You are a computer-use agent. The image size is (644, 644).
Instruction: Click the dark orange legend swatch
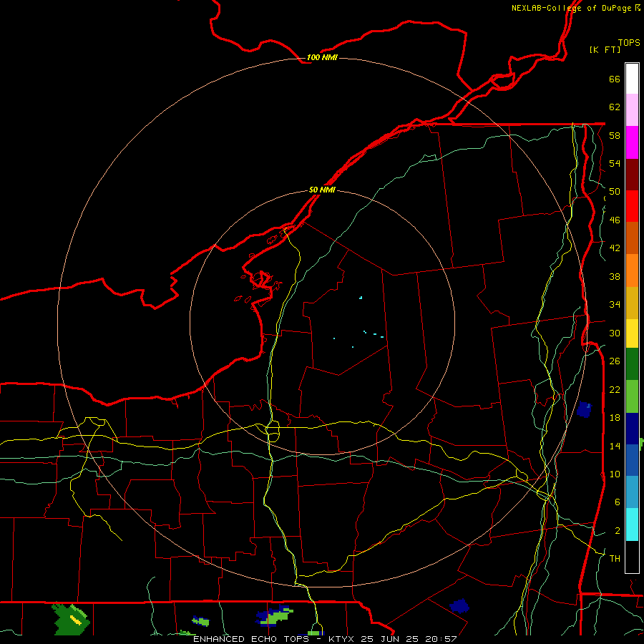[x=632, y=238]
